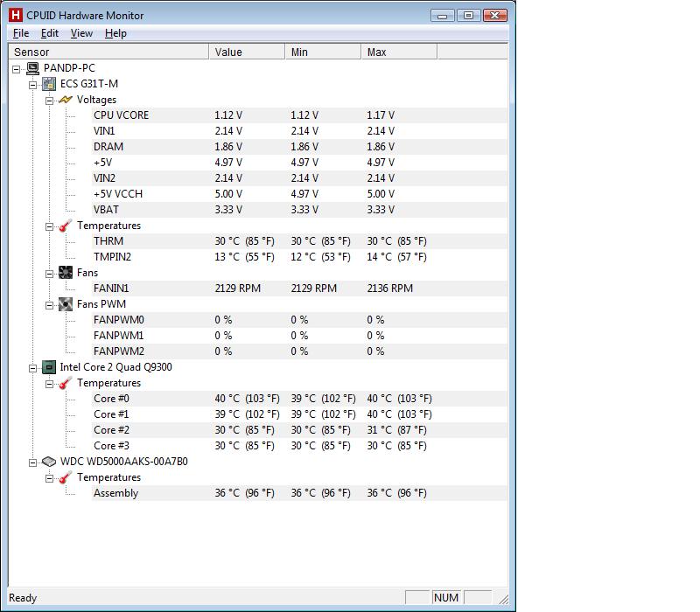Select the FANPWM1 row
Image resolution: width=700 pixels, height=612 pixels.
click(299, 336)
